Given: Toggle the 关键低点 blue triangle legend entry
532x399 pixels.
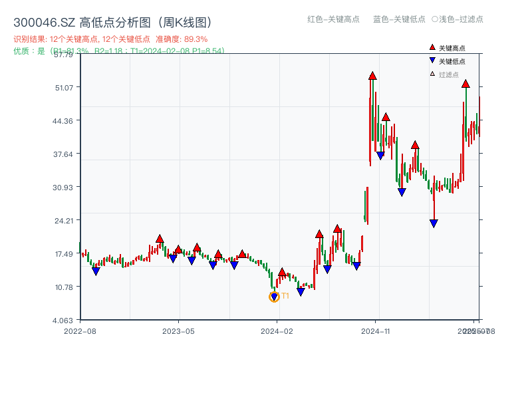Looking at the screenshot, I should point(447,61).
